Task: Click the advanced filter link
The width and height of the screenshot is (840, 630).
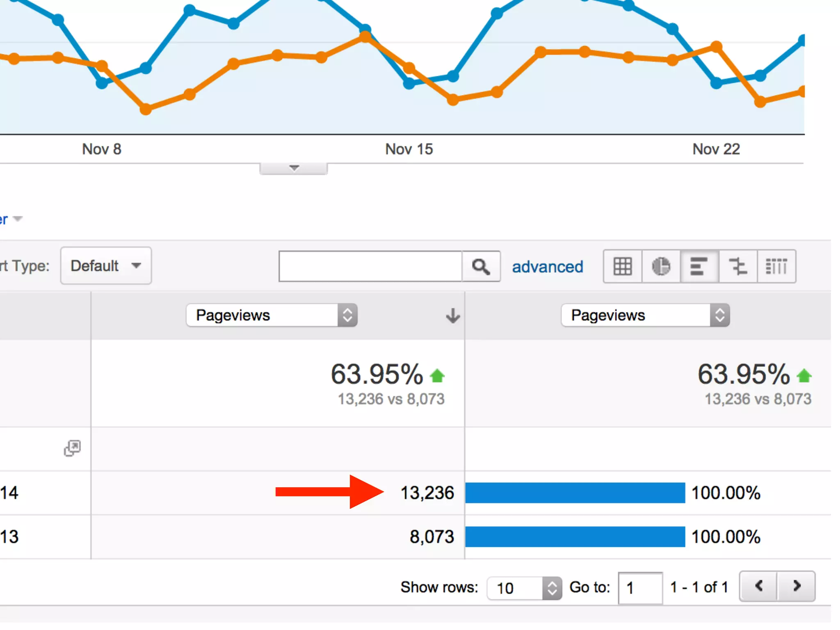Action: (x=547, y=267)
